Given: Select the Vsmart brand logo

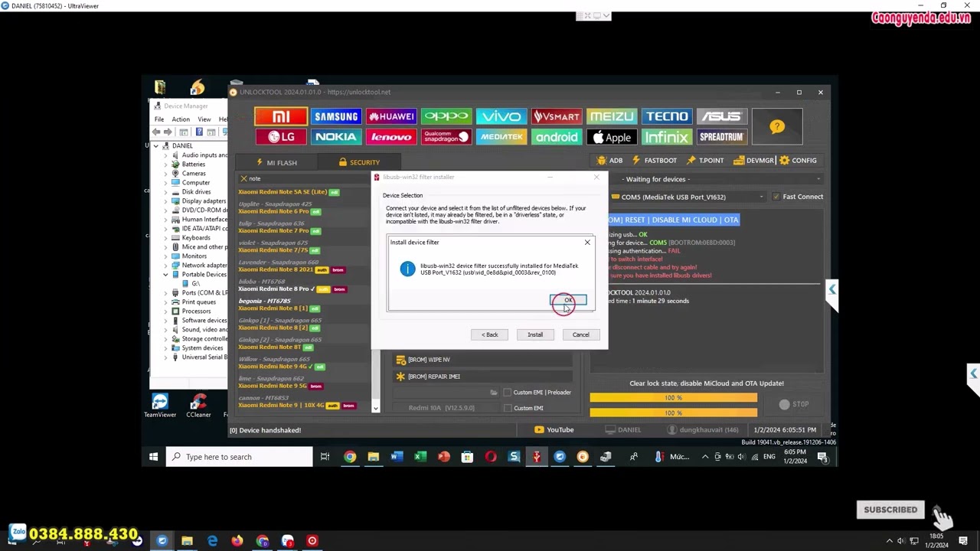Looking at the screenshot, I should 557,116.
